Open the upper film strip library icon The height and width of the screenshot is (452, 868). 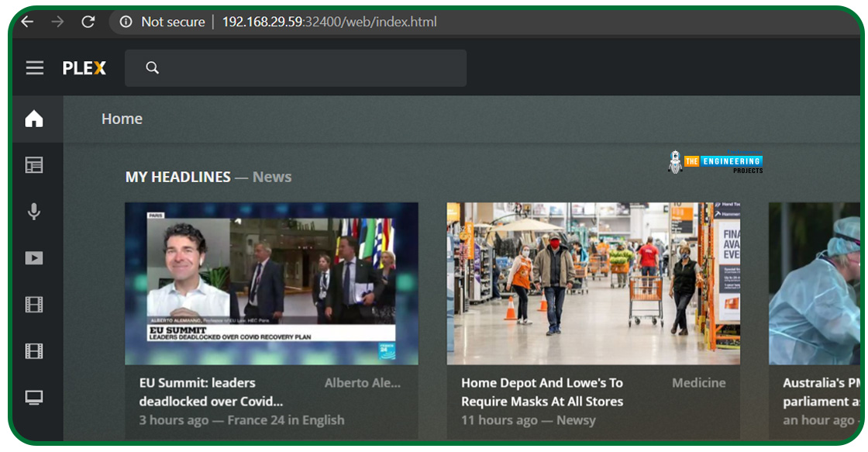(34, 305)
